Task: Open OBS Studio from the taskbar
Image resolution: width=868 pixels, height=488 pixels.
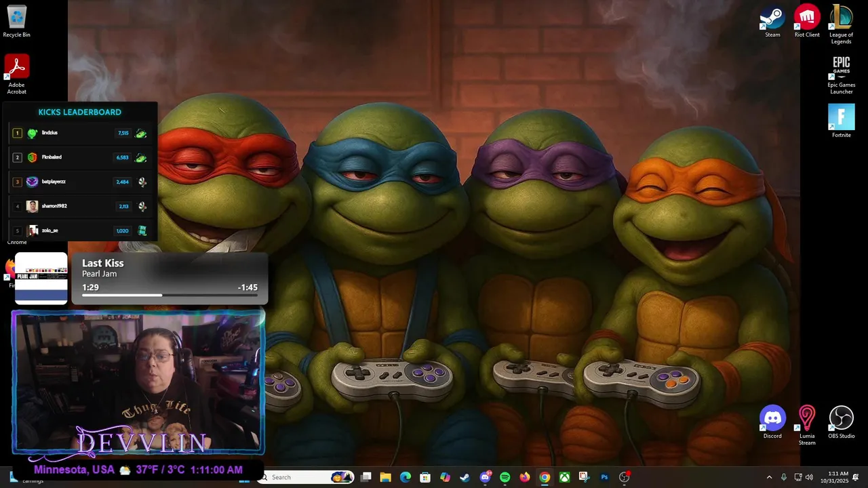Action: point(624,477)
